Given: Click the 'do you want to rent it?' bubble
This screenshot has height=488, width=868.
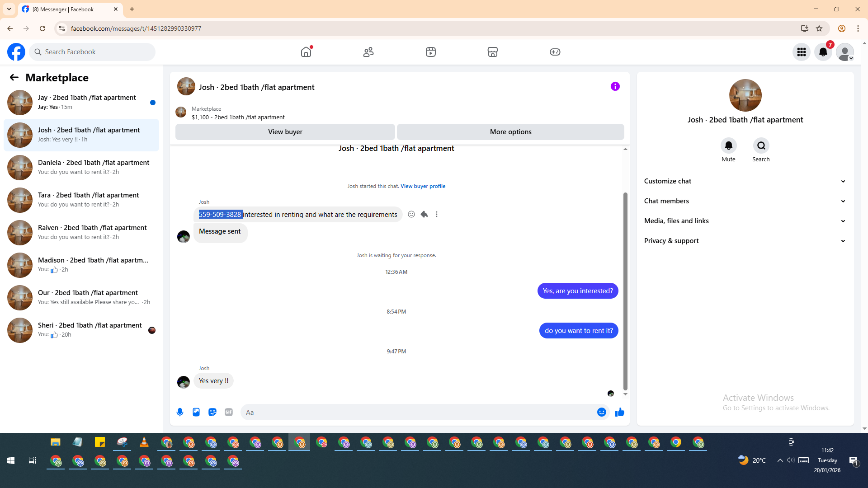Looking at the screenshot, I should (579, 331).
